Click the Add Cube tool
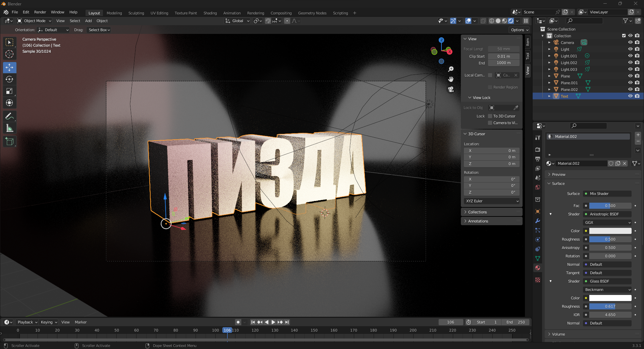Viewport: 644px width, 349px height. click(x=9, y=142)
